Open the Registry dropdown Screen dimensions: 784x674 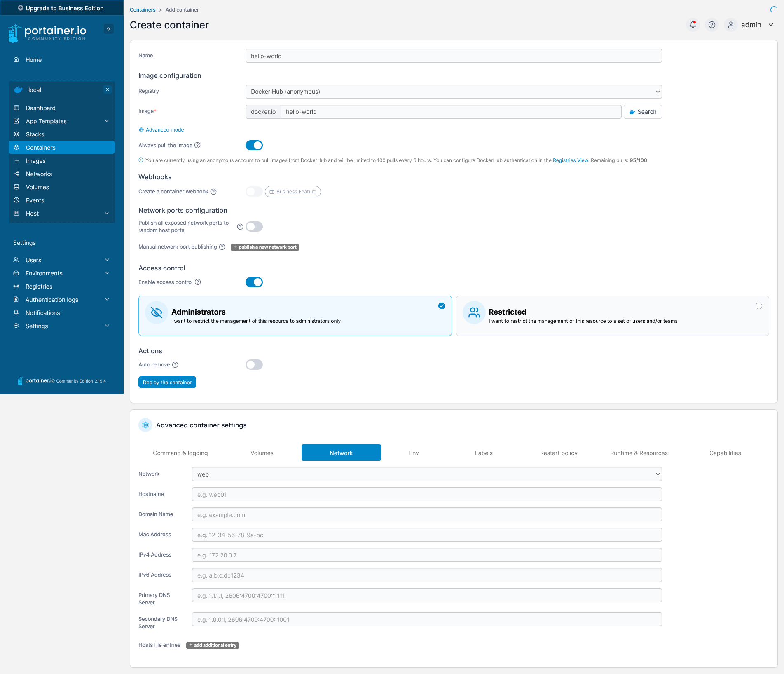click(453, 91)
